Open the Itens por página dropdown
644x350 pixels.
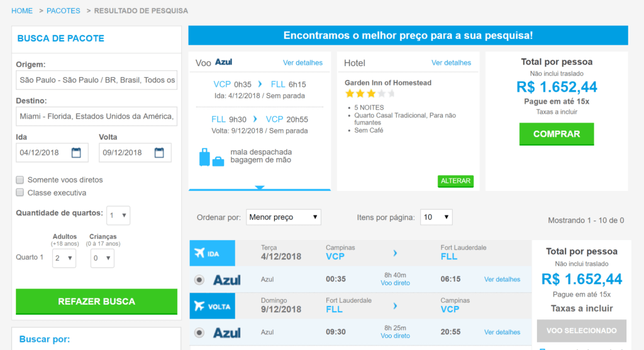(436, 217)
